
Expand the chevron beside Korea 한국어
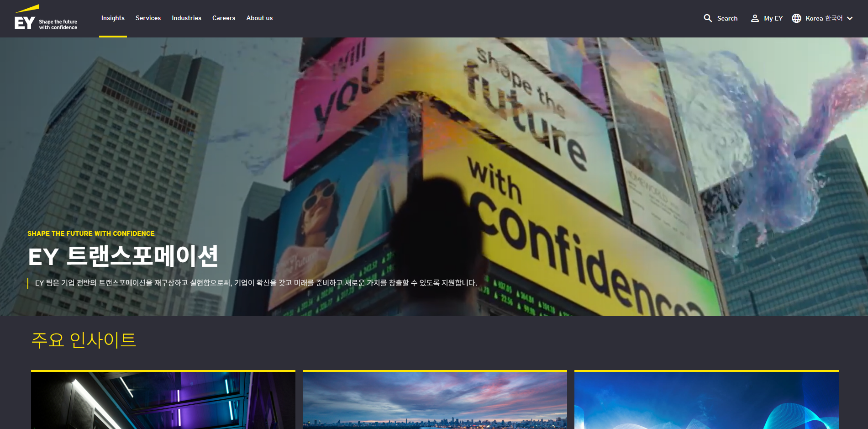850,19
